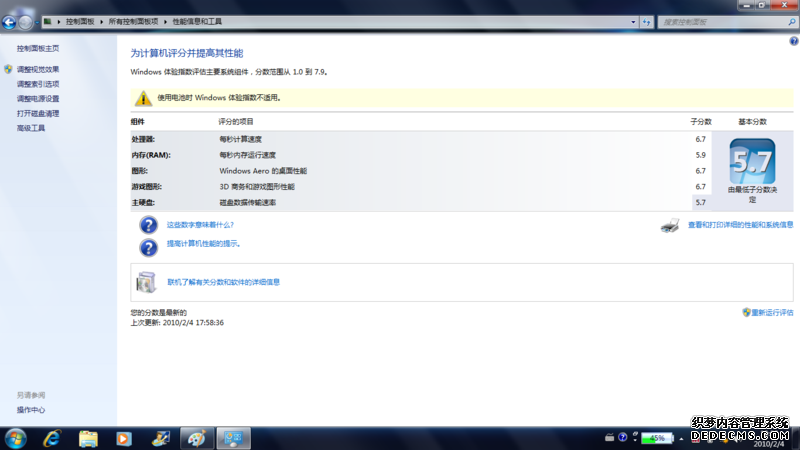Open 查看和打印详细的性能和系统信息 link
800x450 pixels.
[740, 225]
